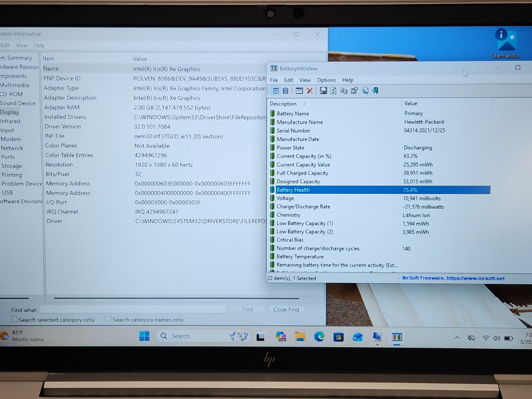Click the cloud sync-off tray icon
Screen dimensions: 532x399
(x=471, y=338)
